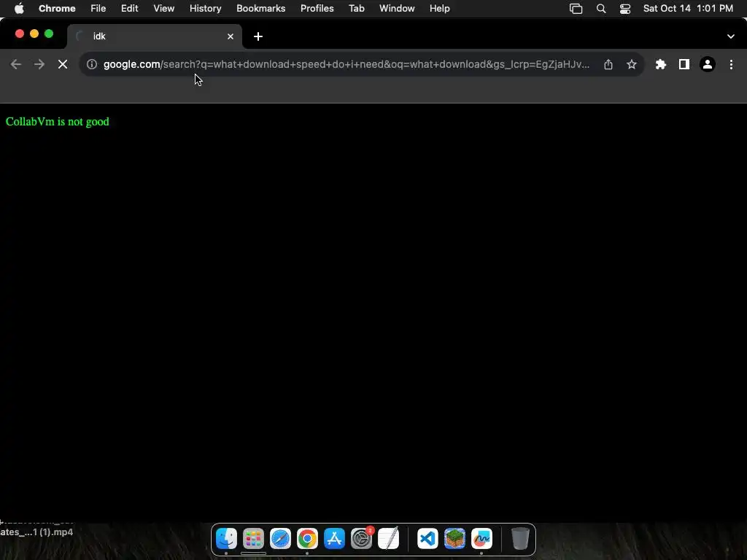Open Chrome extensions puzzle icon
Image resolution: width=747 pixels, height=560 pixels.
coord(660,64)
